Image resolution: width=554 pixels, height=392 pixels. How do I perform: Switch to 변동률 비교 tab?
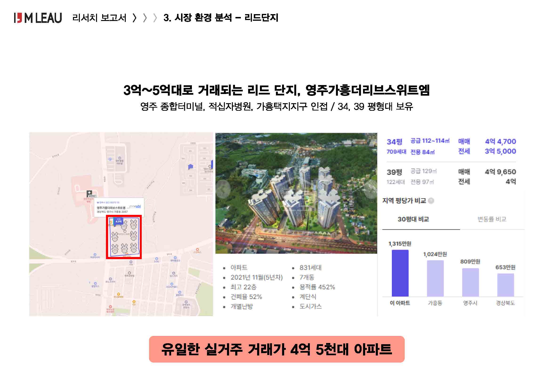(x=492, y=219)
